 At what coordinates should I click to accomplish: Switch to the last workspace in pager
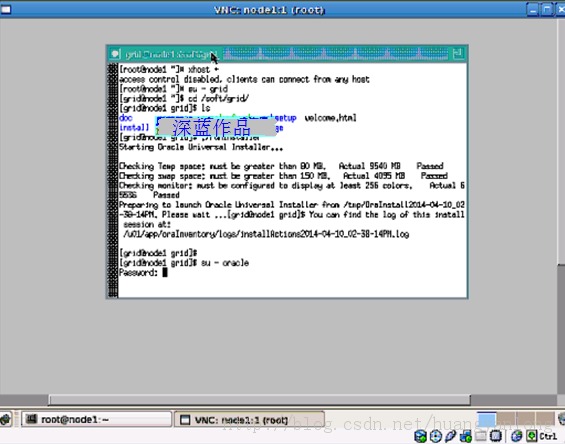545,419
